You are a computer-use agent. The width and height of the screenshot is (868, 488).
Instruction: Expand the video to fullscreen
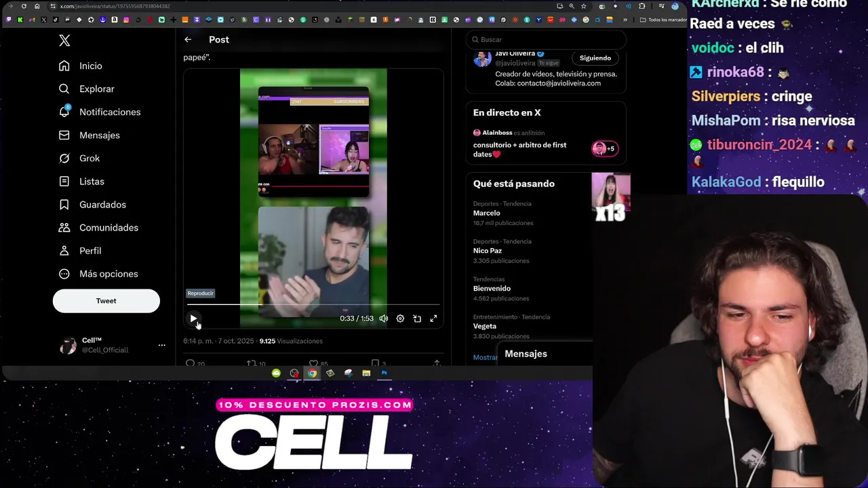tap(433, 319)
